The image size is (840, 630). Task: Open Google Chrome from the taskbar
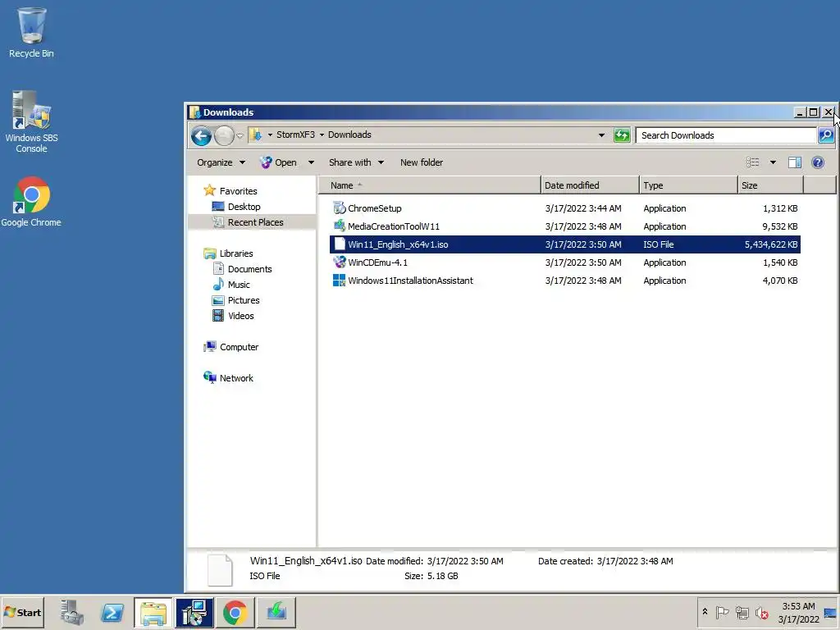point(235,612)
